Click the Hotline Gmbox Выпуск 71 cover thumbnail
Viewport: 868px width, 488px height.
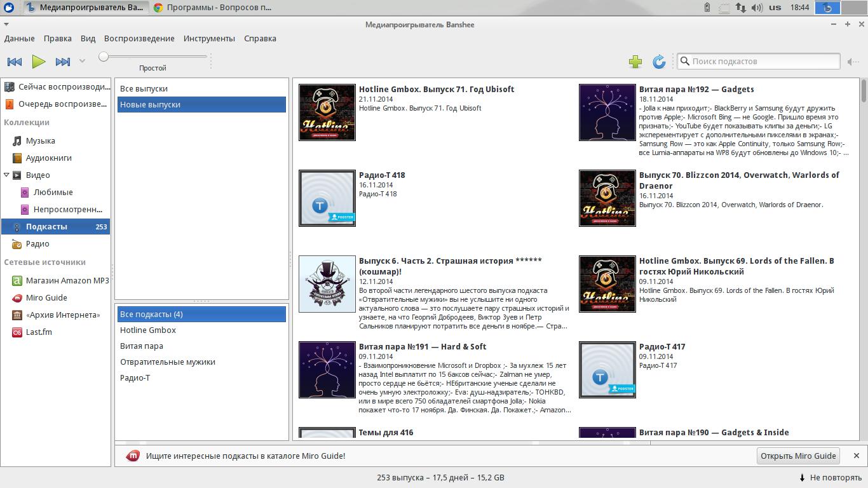(327, 112)
